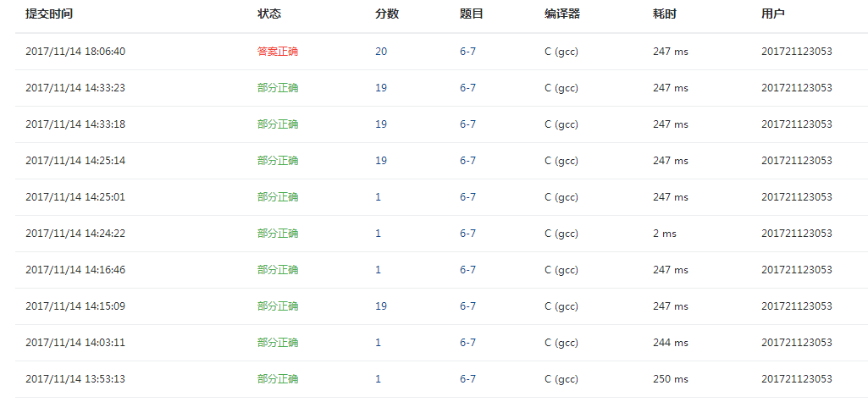This screenshot has height=402, width=868.
Task: Click user 201721123053 in 14:03:11 row
Action: point(797,343)
